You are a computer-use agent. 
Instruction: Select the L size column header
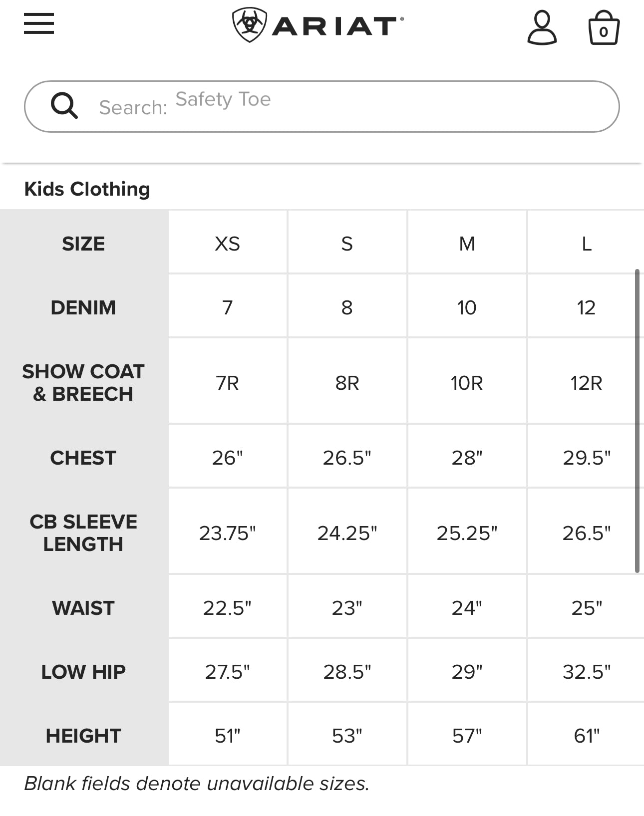[587, 244]
